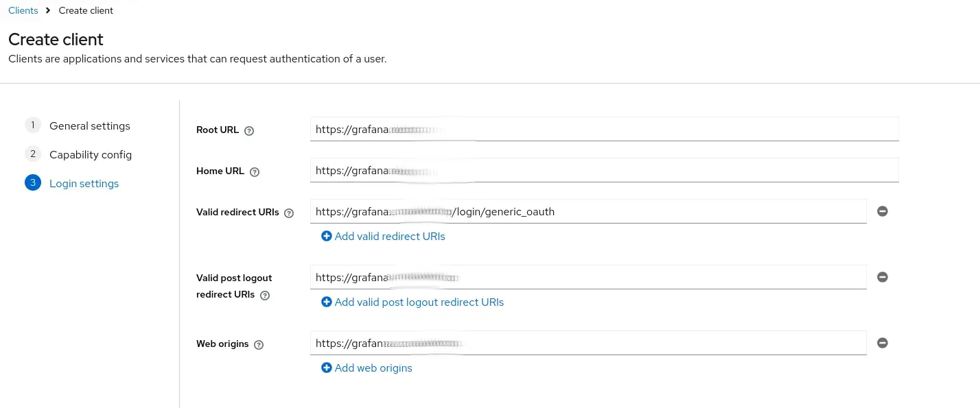Open the Root URL help tooltip icon
Screen dimensions: 980x408
coord(249,131)
